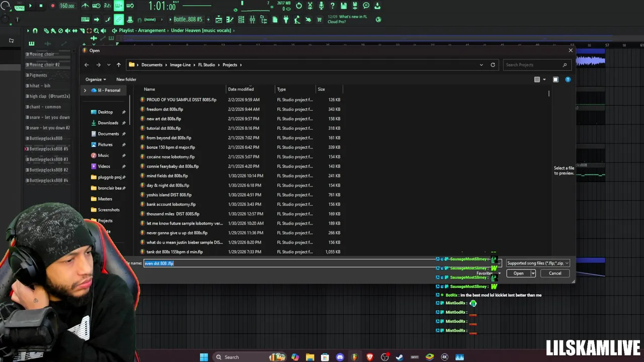Click the New folder button

[126, 79]
